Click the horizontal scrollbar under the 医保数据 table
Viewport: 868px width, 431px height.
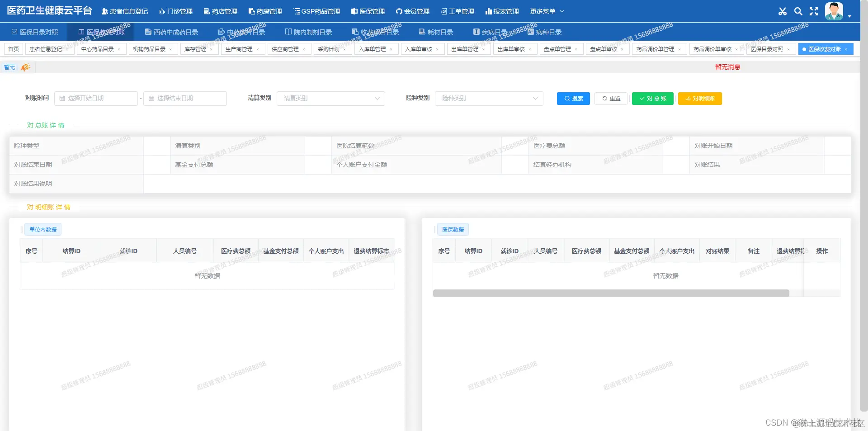click(611, 294)
